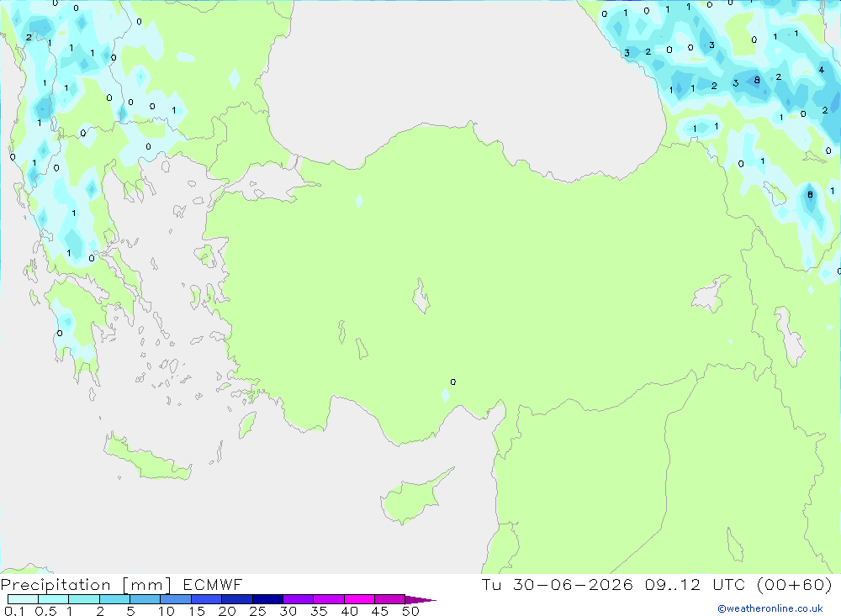Click the 40–45 mm magenta legend swatch
The image size is (841, 616).
pos(359,599)
